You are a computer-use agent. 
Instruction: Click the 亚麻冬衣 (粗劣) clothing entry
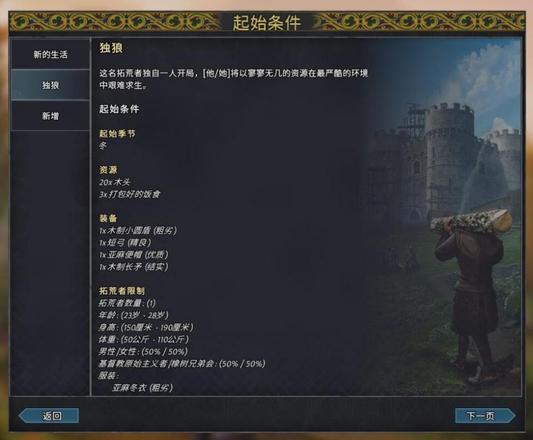point(142,388)
